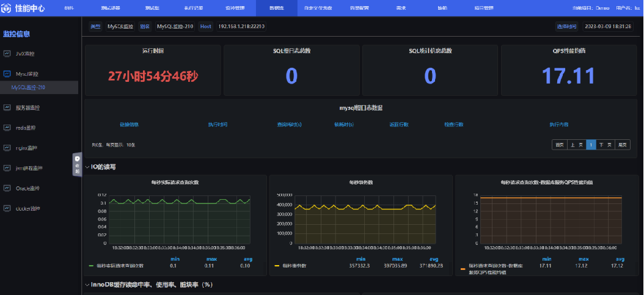Open the 项目管理 top menu
644x295 pixels.
(x=484, y=8)
